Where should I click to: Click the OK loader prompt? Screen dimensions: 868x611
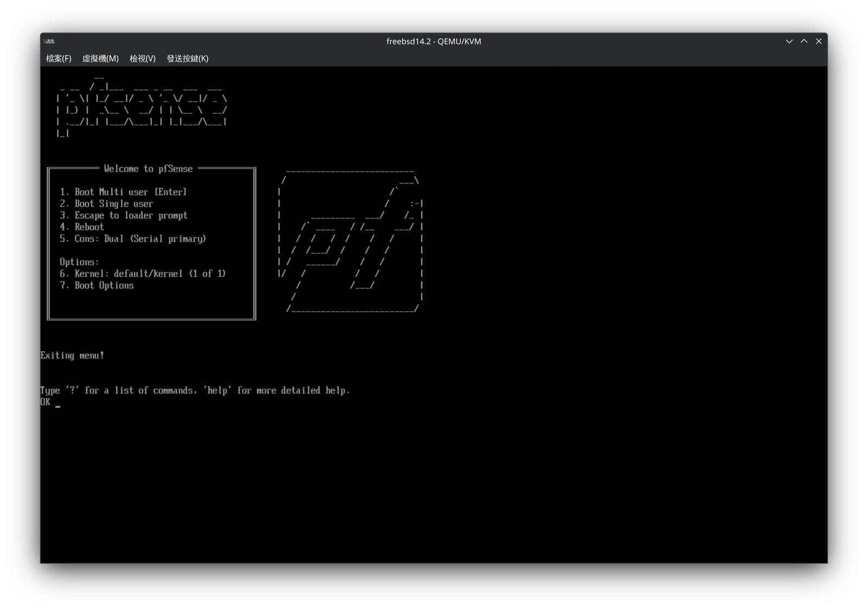[46, 402]
